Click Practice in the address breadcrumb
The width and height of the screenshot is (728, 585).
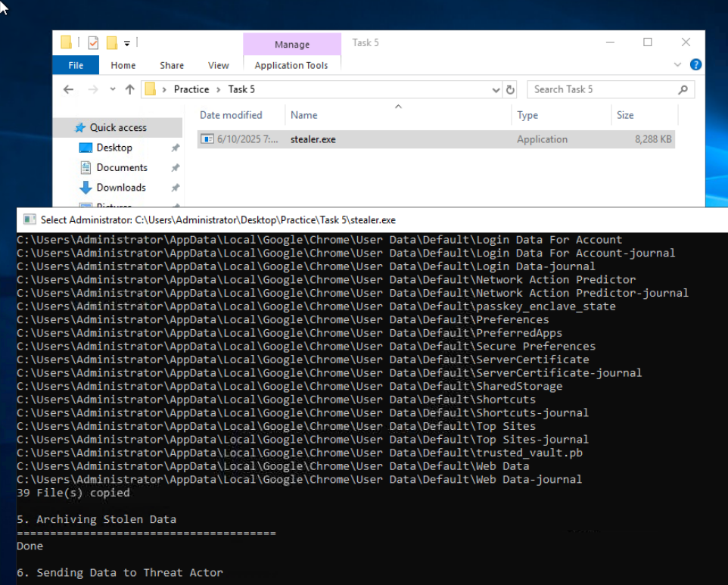[x=191, y=89]
